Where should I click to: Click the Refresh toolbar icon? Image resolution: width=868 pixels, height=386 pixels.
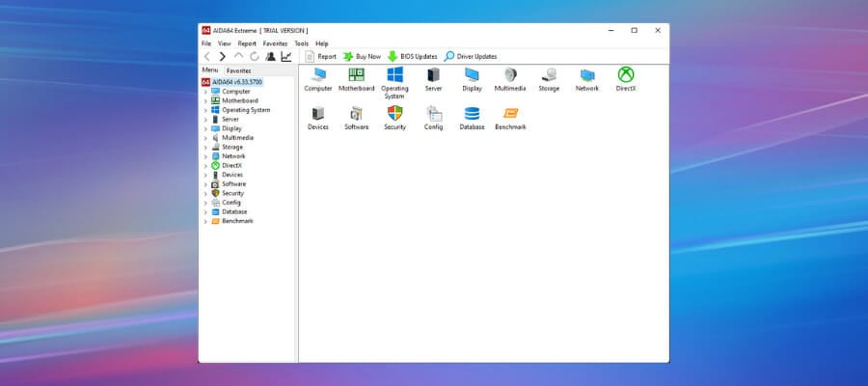(255, 57)
